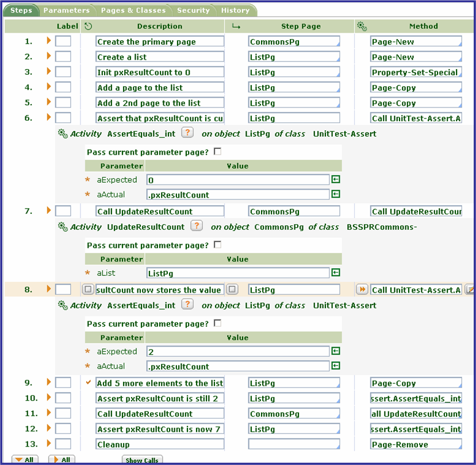The width and height of the screenshot is (476, 465).
Task: Click the double-arrow jump button on step 8
Action: pos(362,289)
